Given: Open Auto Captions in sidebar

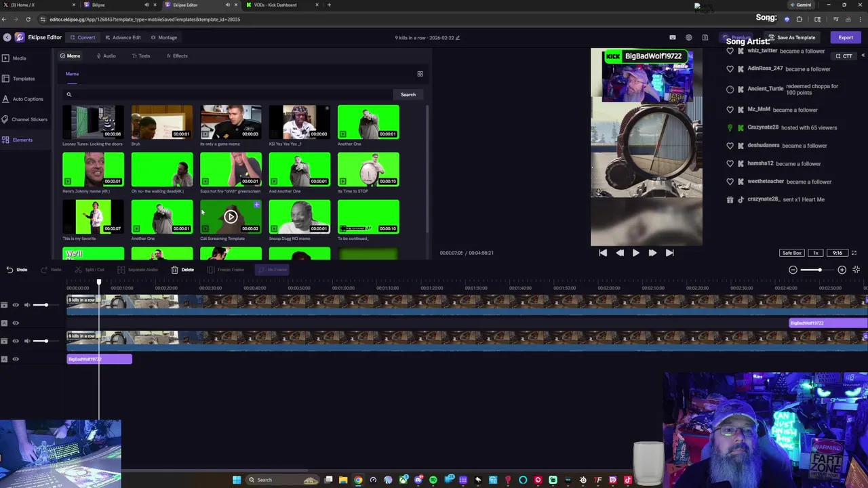Looking at the screenshot, I should (22, 99).
